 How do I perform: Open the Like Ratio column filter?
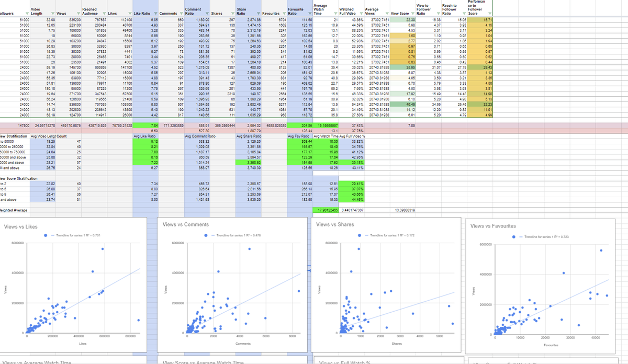(155, 13)
